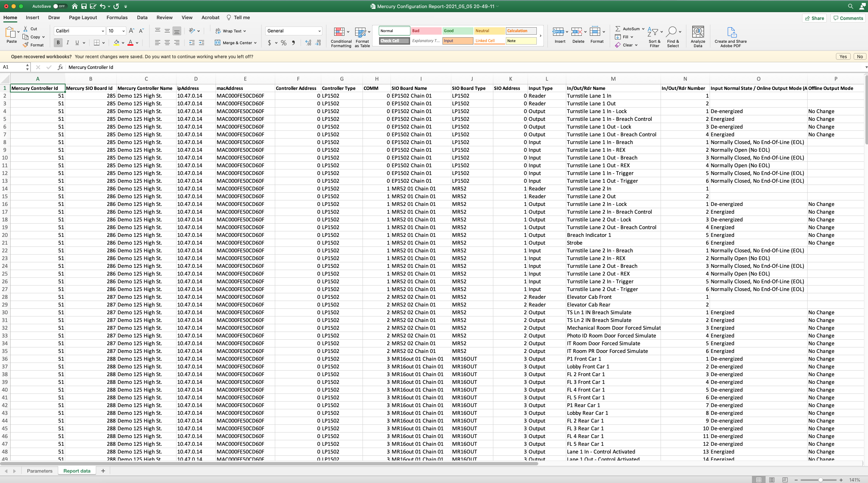Open Sort & Filter
The width and height of the screenshot is (868, 483).
(654, 36)
